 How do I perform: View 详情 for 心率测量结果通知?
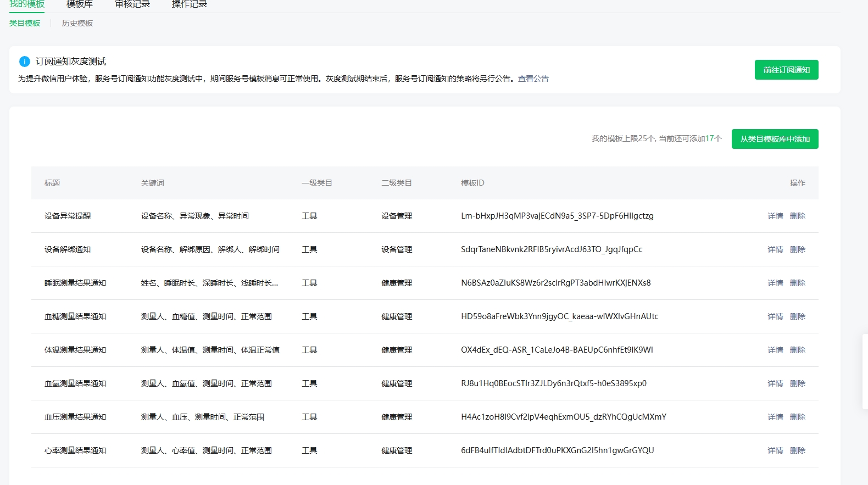point(775,450)
